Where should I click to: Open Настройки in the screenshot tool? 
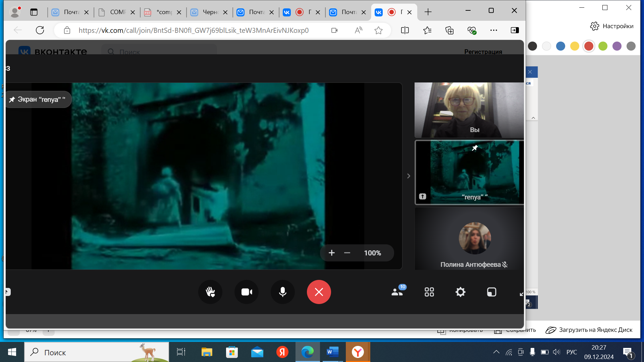click(x=612, y=26)
